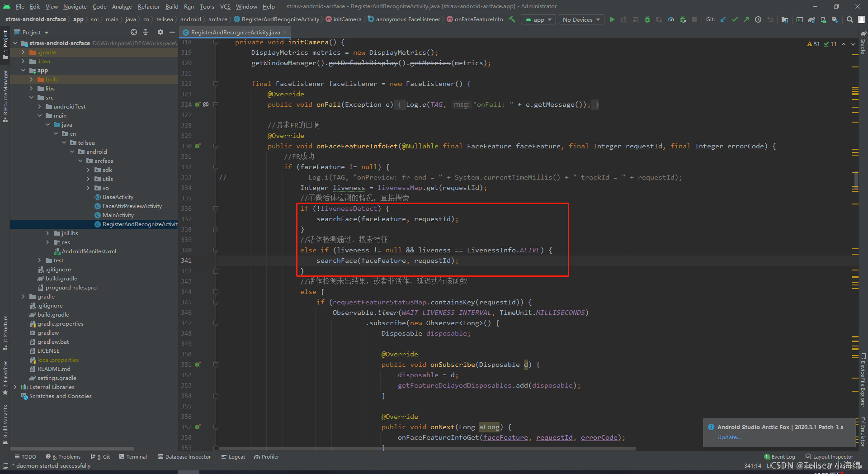Expand the jniLibs folder

(x=48, y=233)
